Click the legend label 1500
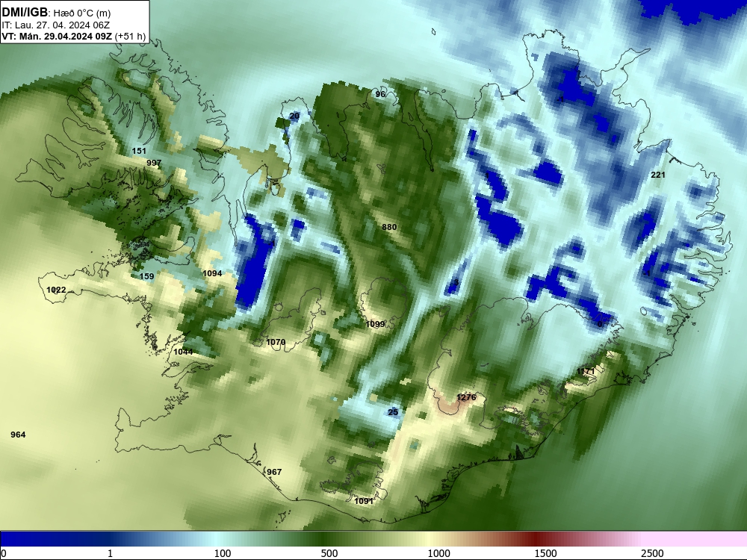The width and height of the screenshot is (747, 560). pyautogui.click(x=545, y=553)
